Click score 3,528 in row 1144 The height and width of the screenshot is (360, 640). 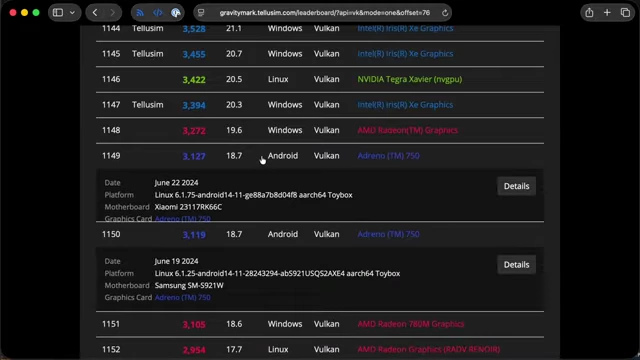[x=194, y=29]
